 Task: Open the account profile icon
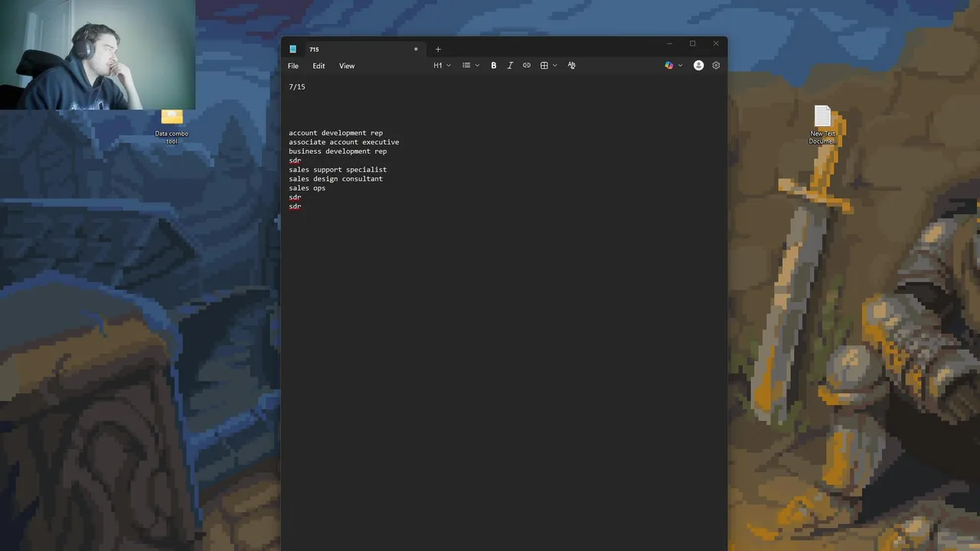tap(698, 66)
